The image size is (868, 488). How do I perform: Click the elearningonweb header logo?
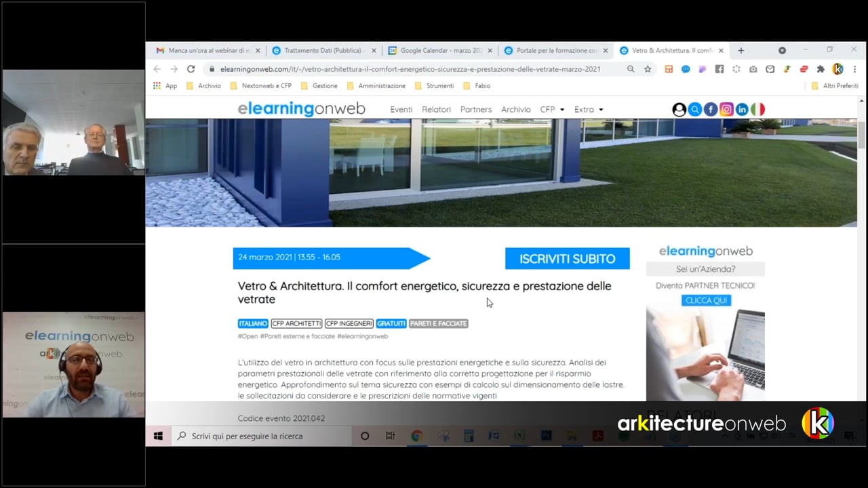coord(302,109)
